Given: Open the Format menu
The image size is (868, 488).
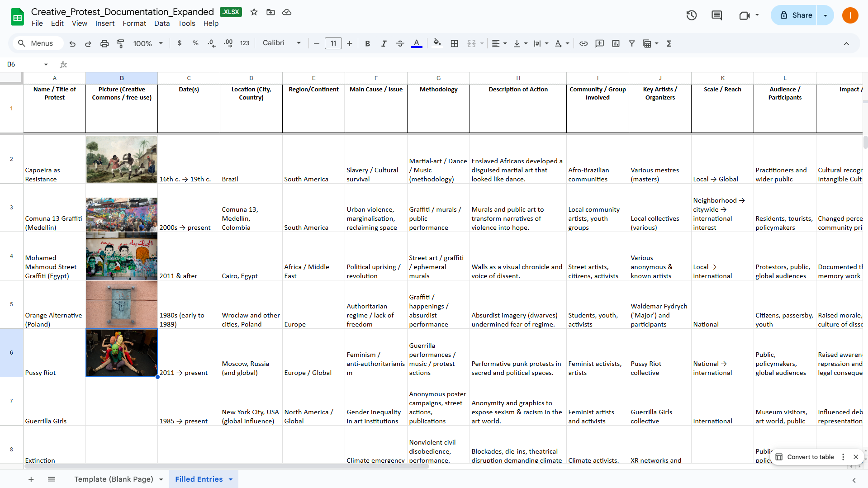Looking at the screenshot, I should (x=134, y=24).
